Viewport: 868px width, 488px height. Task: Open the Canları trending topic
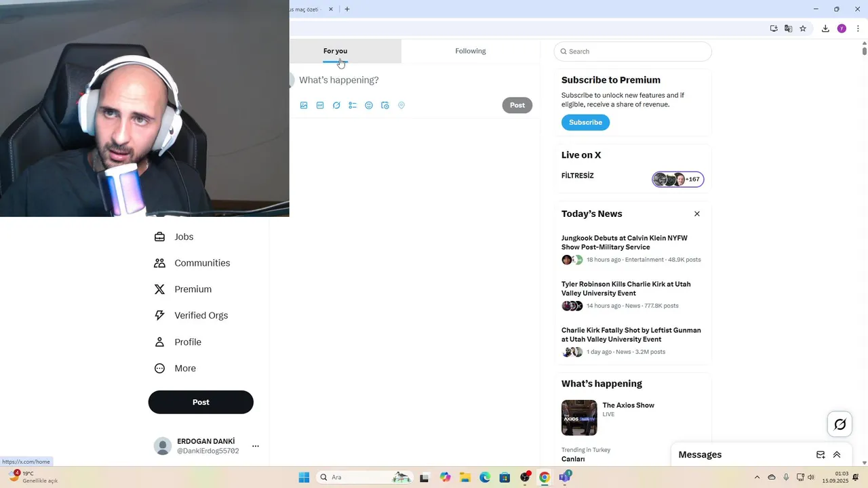click(x=573, y=459)
